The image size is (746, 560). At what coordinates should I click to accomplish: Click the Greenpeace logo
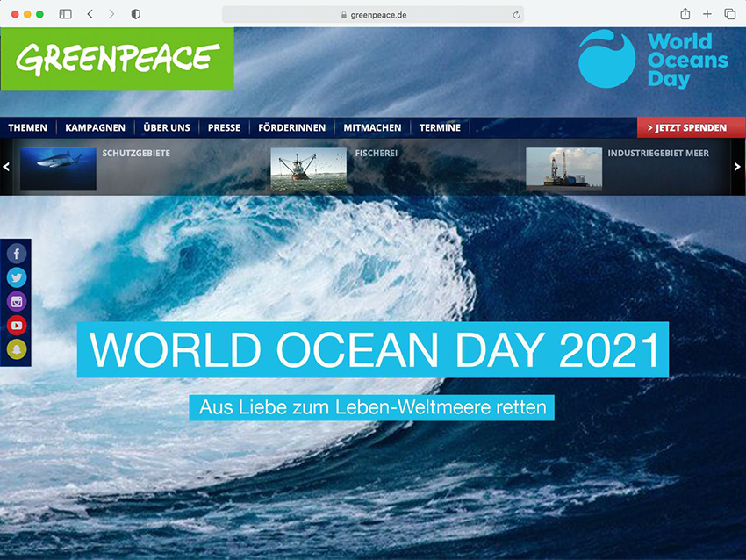118,59
